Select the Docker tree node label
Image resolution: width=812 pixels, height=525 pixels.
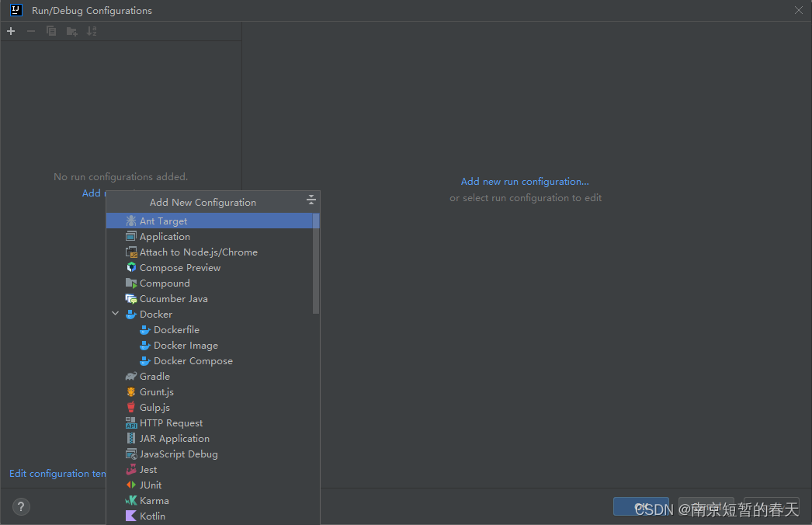(x=156, y=314)
